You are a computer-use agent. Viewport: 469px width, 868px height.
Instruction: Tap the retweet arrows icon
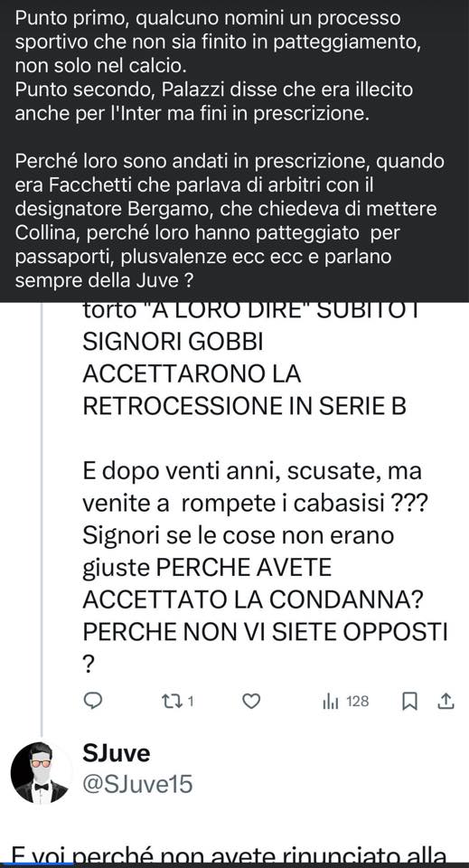pos(171,702)
